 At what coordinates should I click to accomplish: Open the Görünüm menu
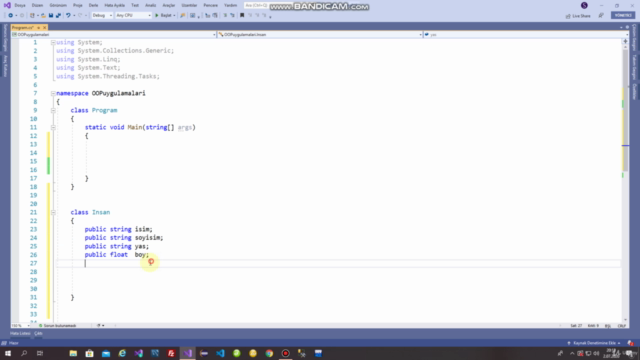pos(58,5)
